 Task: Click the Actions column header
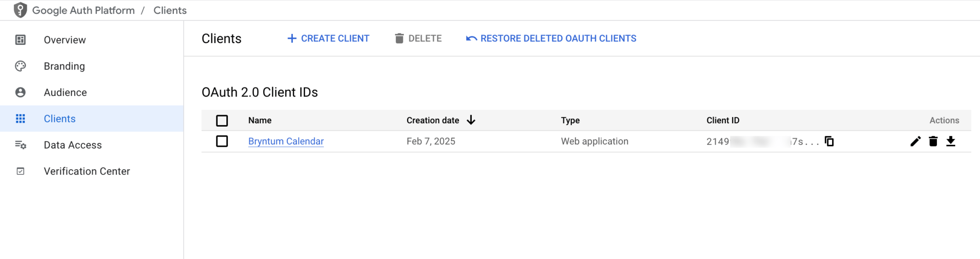coord(944,120)
